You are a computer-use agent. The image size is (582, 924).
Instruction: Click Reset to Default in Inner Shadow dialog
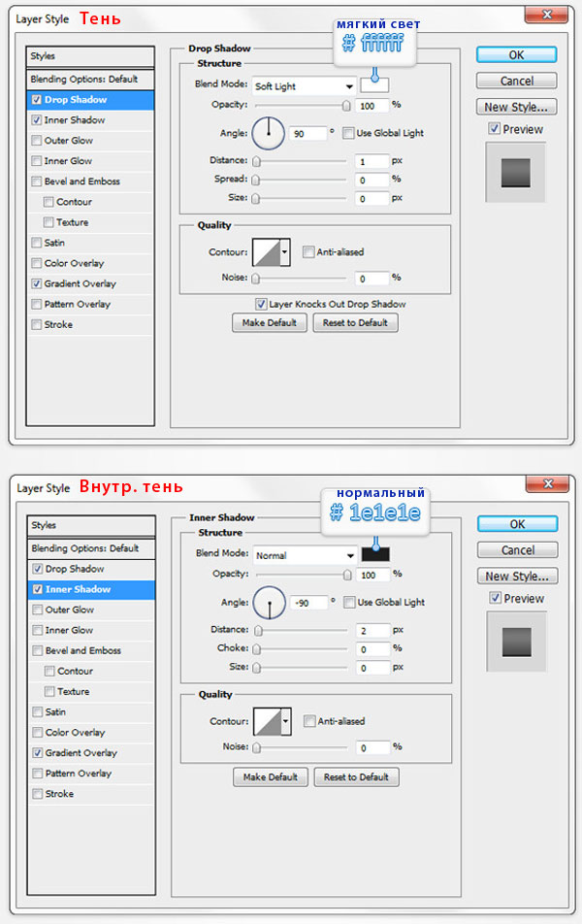355,777
